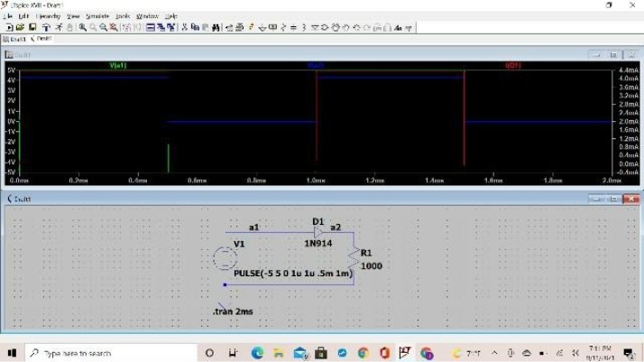Select the Pan tool in the toolbar
The height and width of the screenshot is (362, 644).
click(x=93, y=27)
